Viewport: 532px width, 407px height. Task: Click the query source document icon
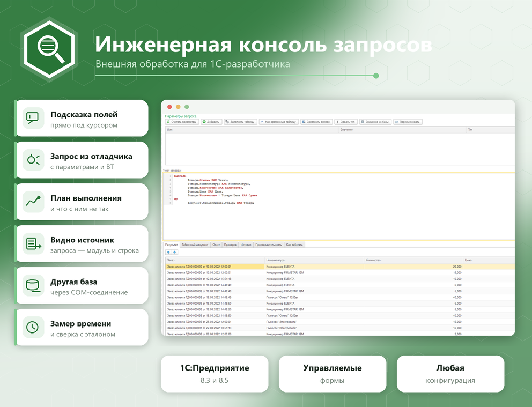[33, 243]
